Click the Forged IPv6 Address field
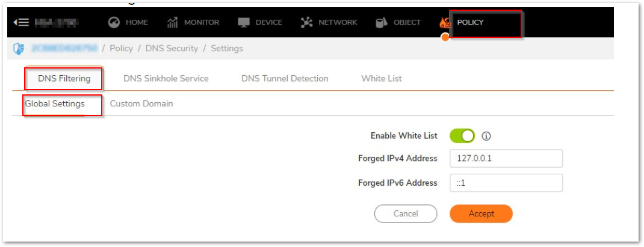Viewport: 644px width, 247px height. click(x=506, y=182)
